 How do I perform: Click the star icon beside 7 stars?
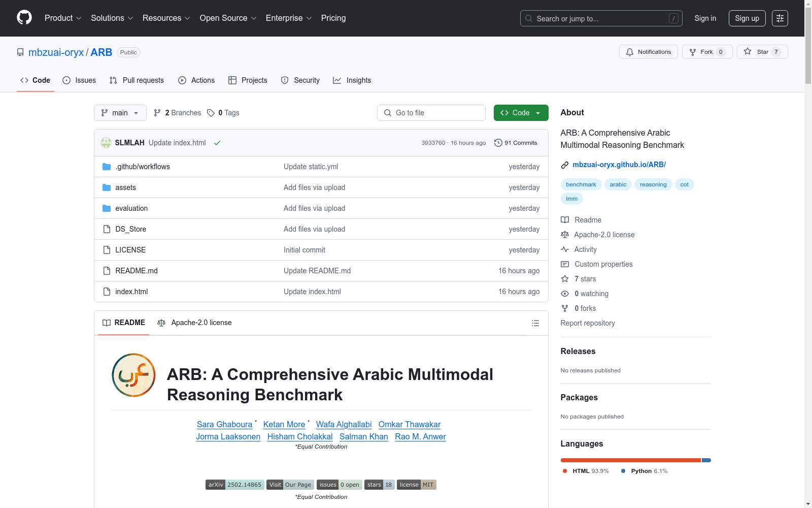tap(565, 279)
